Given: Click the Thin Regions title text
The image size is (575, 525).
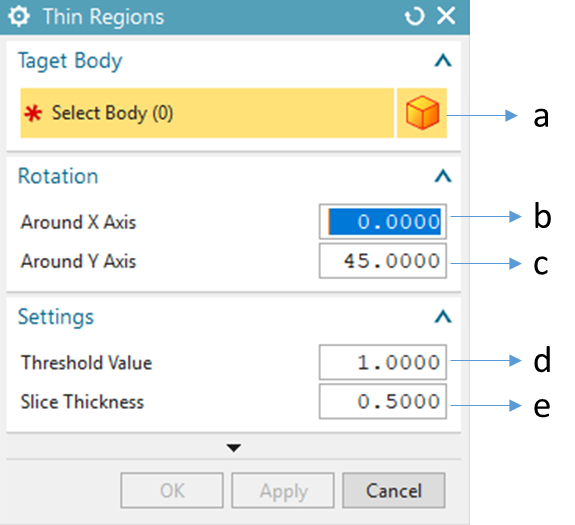Looking at the screenshot, I should tap(104, 17).
